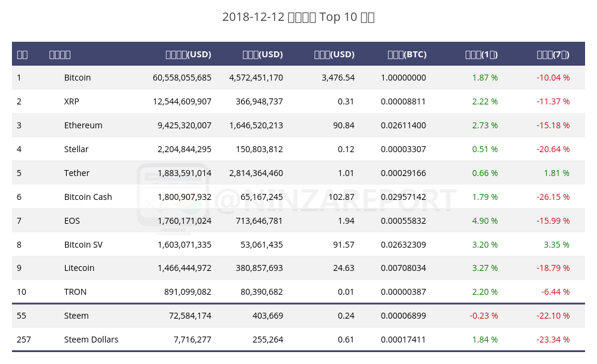
Task: Click the 7-day change column header
Action: pyautogui.click(x=553, y=54)
